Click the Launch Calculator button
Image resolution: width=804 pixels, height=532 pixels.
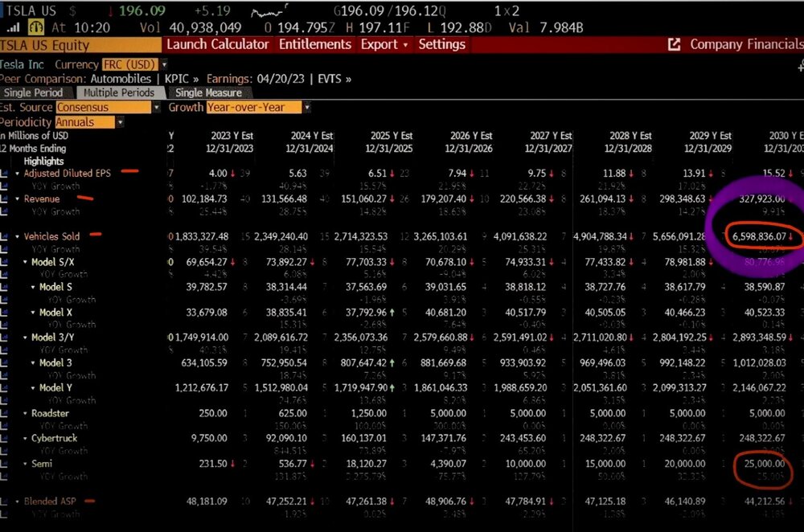click(218, 44)
